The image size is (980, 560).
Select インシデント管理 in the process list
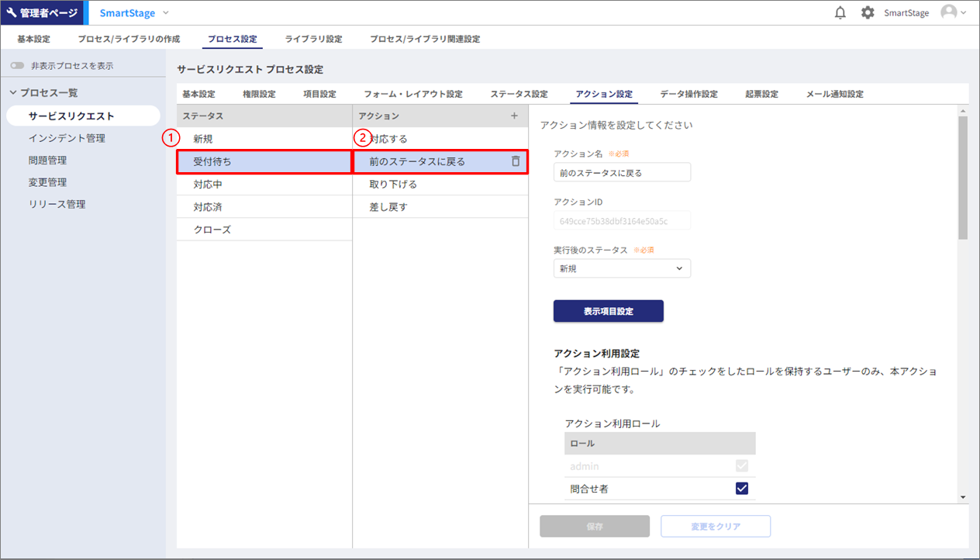tap(67, 138)
